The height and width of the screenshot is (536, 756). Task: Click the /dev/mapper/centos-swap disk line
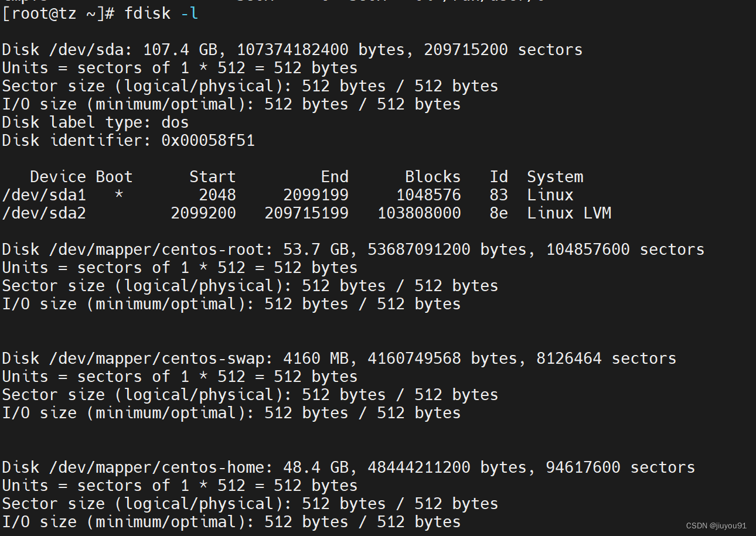[x=339, y=359]
